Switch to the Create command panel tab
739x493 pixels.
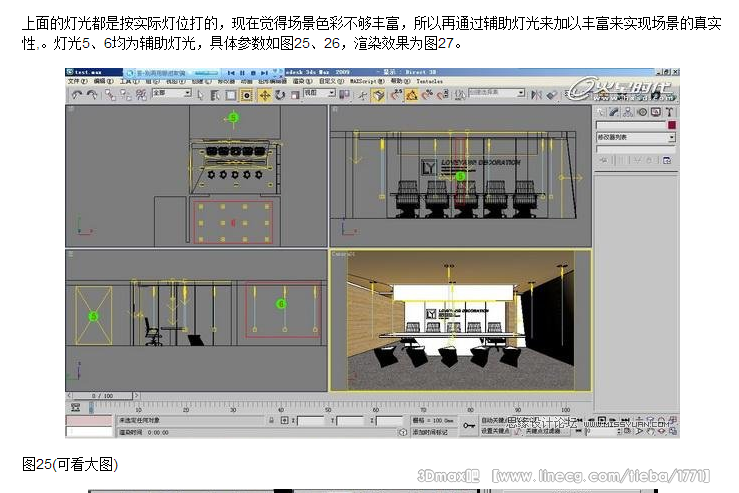point(600,112)
